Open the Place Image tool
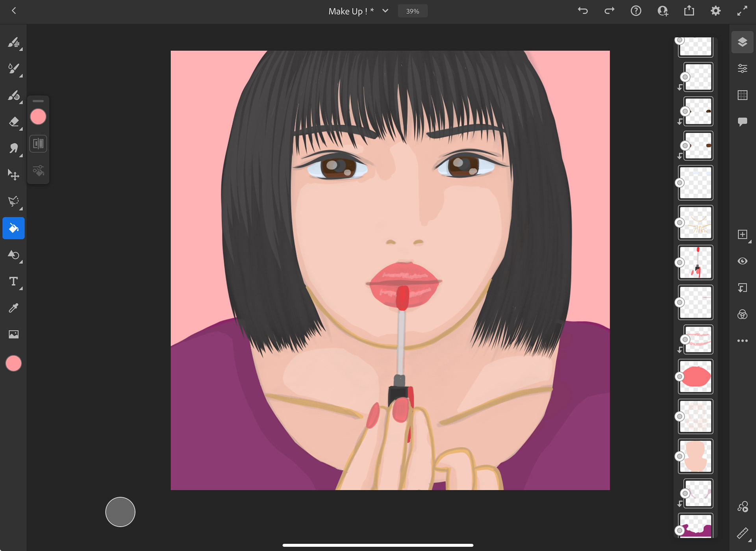Screen dimensions: 756x551 [14, 334]
